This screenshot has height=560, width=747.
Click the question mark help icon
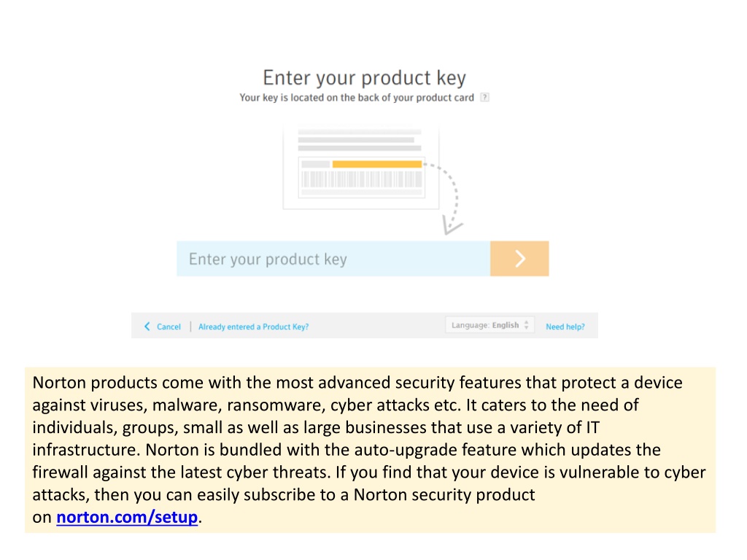point(484,97)
